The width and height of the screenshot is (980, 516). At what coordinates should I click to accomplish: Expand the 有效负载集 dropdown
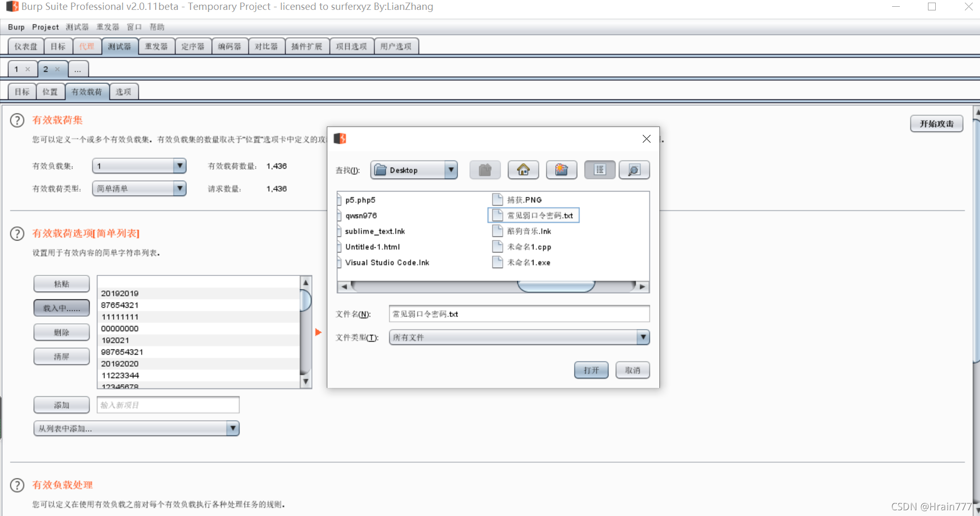[x=180, y=166]
